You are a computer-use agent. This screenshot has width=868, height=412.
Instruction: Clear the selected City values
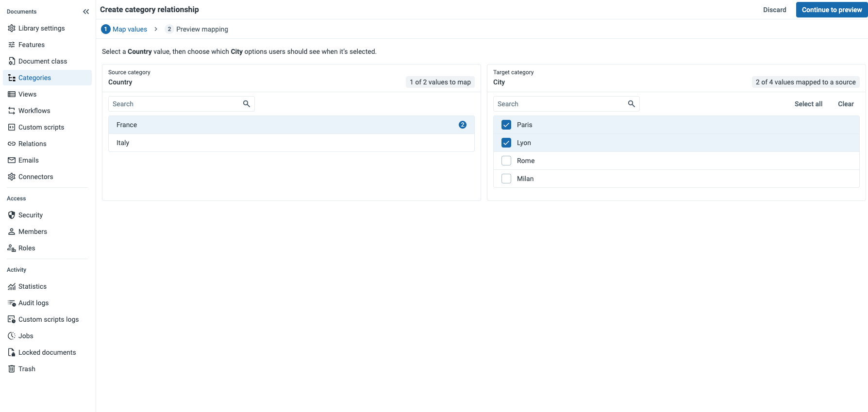point(846,104)
